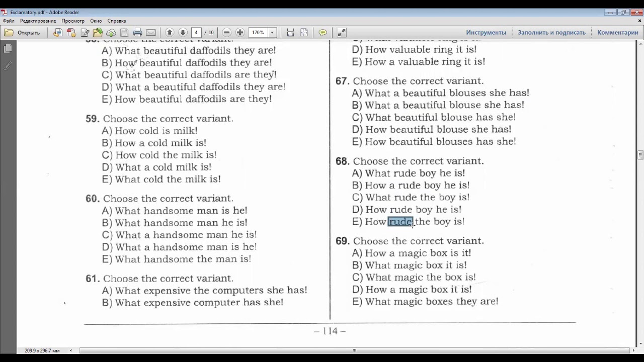Click the fit one full page icon

click(x=304, y=33)
